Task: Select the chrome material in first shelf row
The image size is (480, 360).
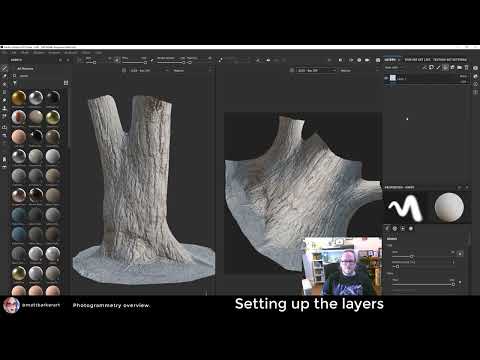Action: (36, 98)
